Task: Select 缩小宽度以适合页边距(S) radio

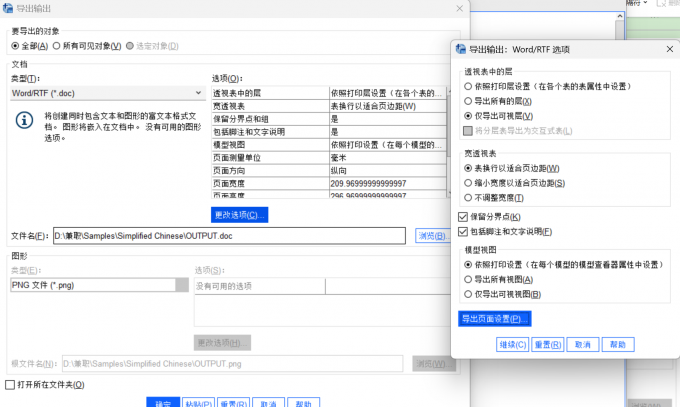Action: [468, 183]
